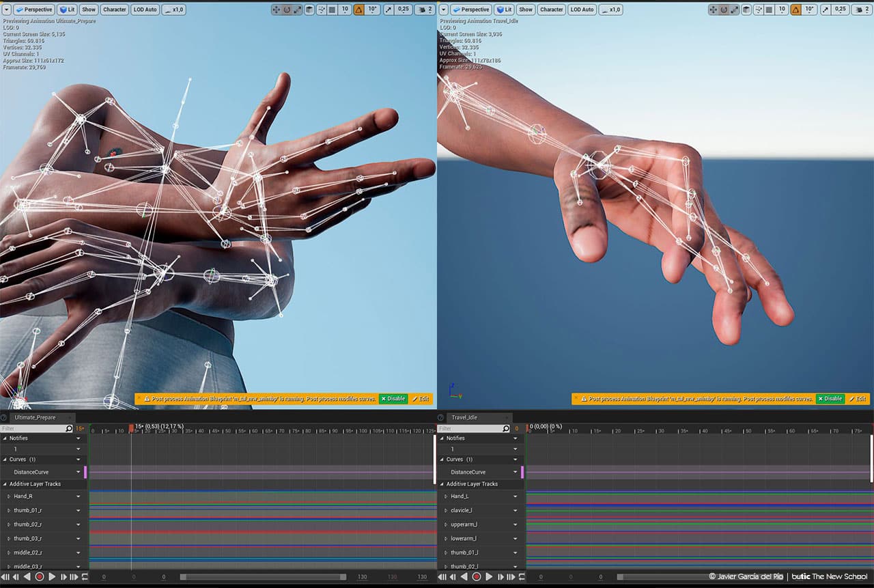Disable post process blueprint in right viewport
The height and width of the screenshot is (588, 874).
pyautogui.click(x=830, y=399)
